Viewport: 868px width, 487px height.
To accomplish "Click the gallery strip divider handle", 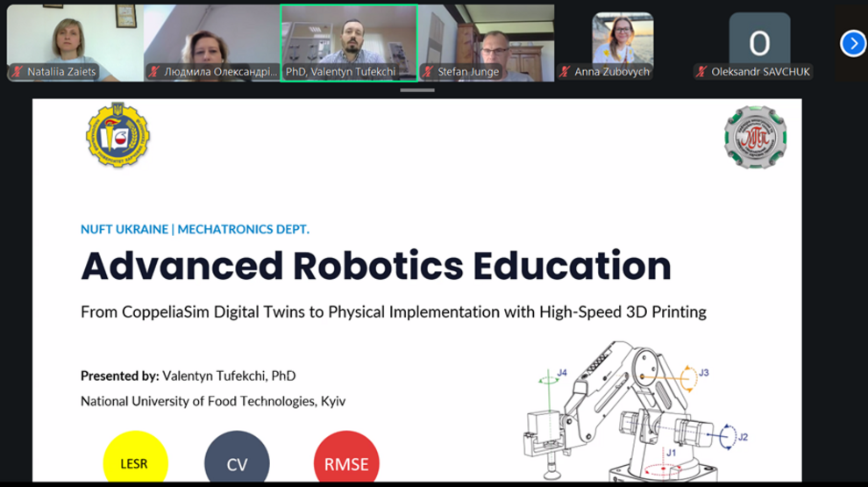I will pos(417,90).
